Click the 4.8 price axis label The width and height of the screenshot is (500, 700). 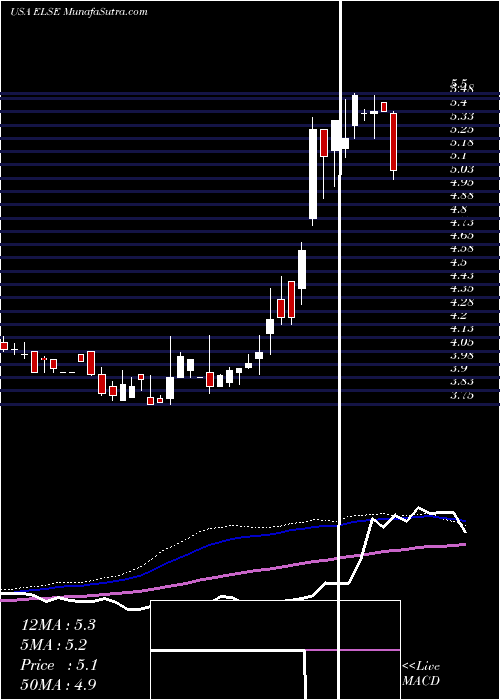click(458, 209)
